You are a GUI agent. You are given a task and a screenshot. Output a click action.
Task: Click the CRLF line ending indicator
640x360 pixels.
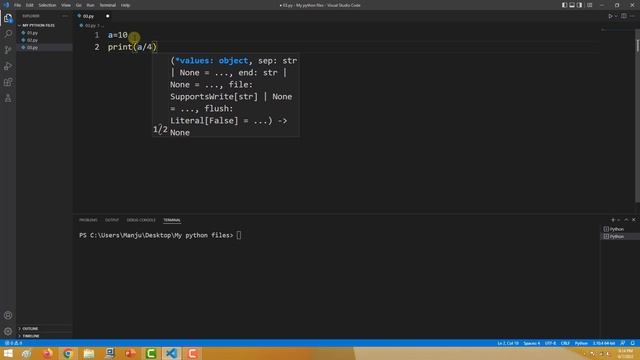(x=565, y=343)
